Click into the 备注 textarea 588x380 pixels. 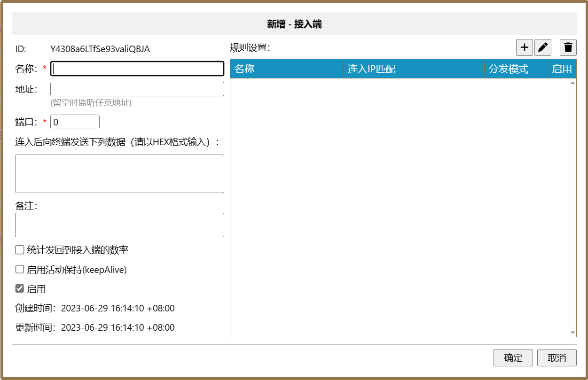point(119,225)
